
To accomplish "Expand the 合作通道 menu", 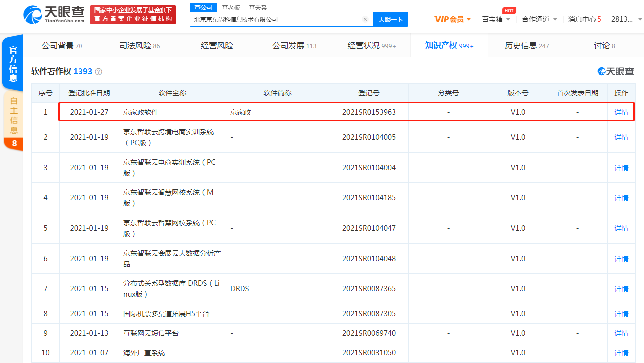I will point(539,19).
